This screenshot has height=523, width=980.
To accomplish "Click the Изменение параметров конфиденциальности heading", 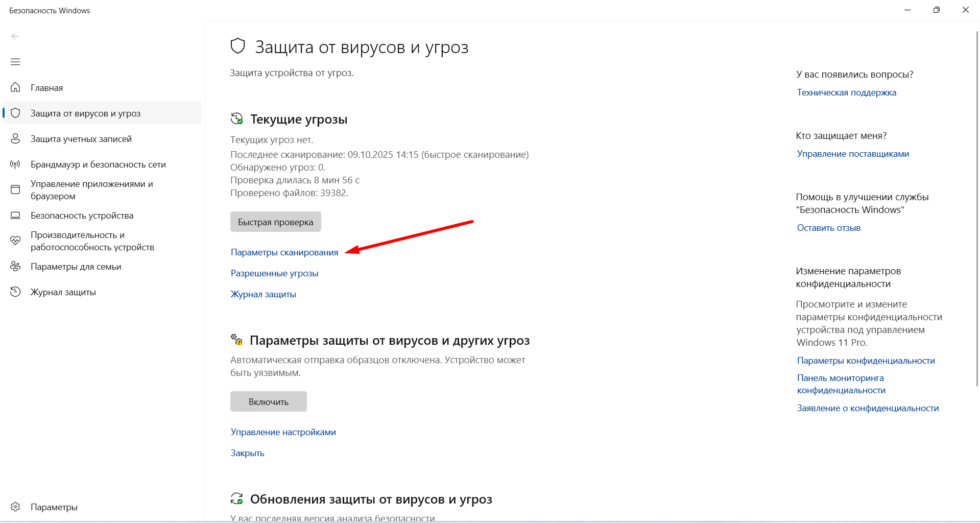I will click(x=848, y=277).
